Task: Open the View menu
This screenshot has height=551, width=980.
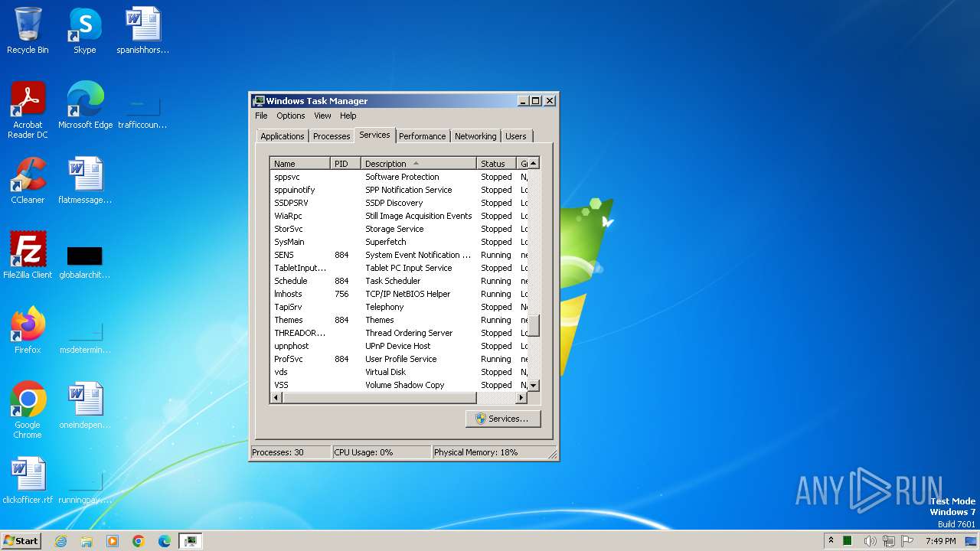Action: coord(322,116)
